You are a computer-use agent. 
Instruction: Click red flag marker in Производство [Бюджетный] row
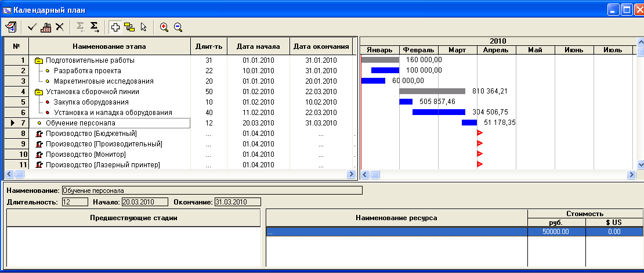[x=479, y=133]
